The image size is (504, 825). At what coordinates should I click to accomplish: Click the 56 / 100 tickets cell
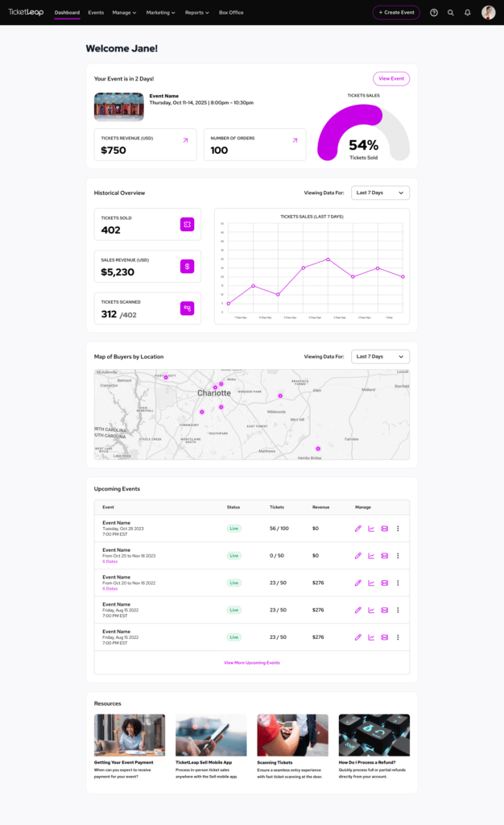279,529
